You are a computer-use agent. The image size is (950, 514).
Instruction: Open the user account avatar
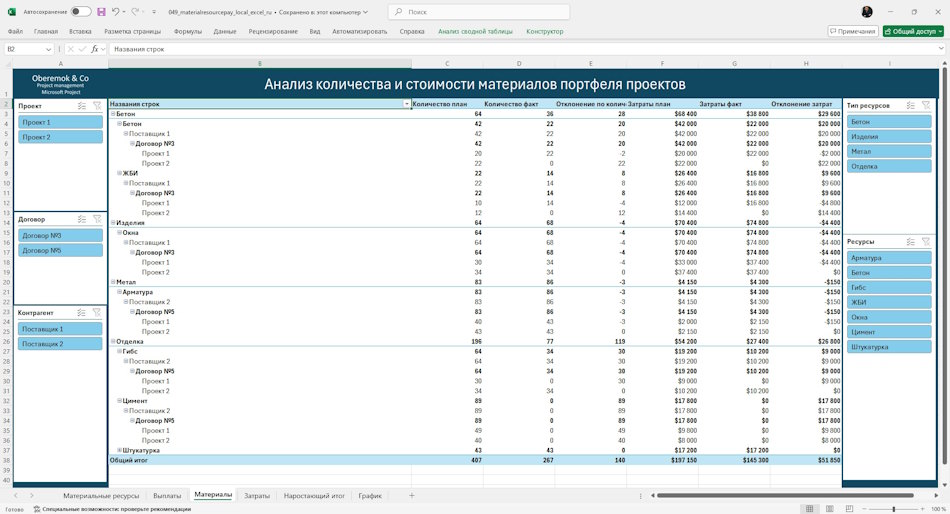[x=867, y=12]
